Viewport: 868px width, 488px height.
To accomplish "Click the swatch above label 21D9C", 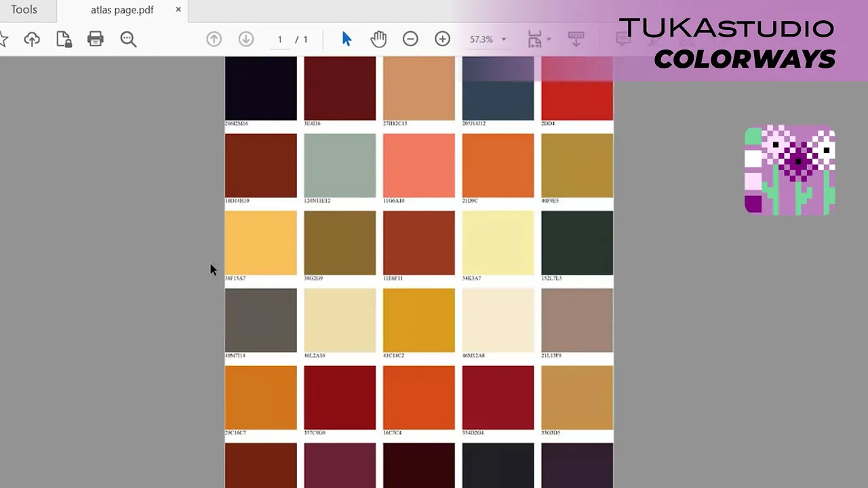I will pos(498,165).
